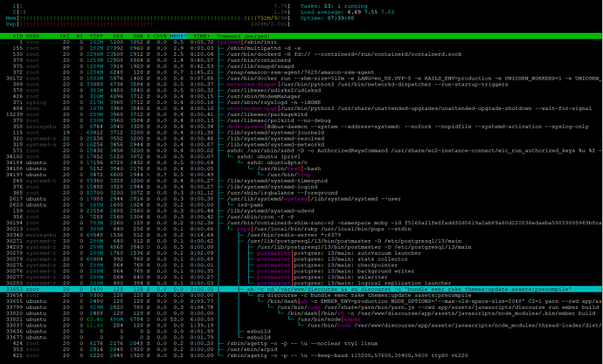This screenshot has height=364, width=603.
Task: Select the docker run --shm-size=512m row
Action: click(x=301, y=79)
